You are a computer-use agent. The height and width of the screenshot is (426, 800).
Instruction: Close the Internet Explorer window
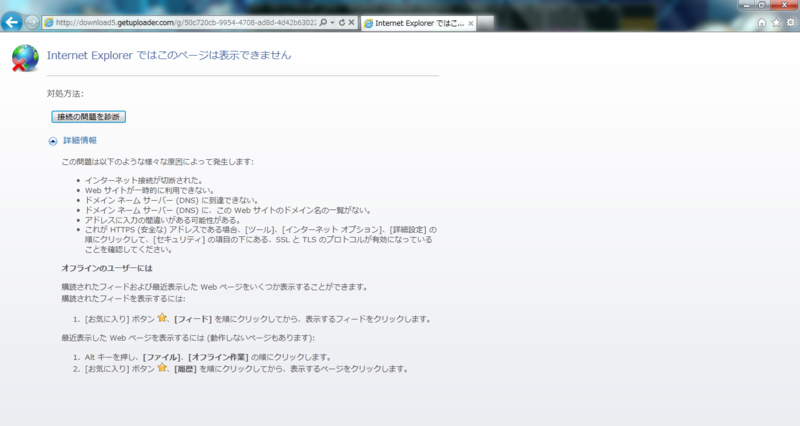point(784,5)
